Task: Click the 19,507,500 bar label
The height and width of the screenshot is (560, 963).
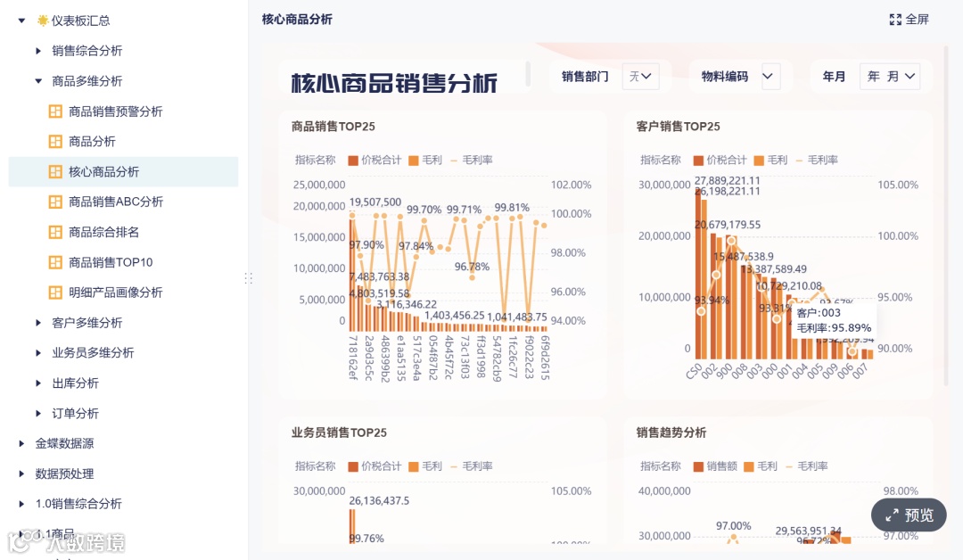Action: pyautogui.click(x=375, y=202)
